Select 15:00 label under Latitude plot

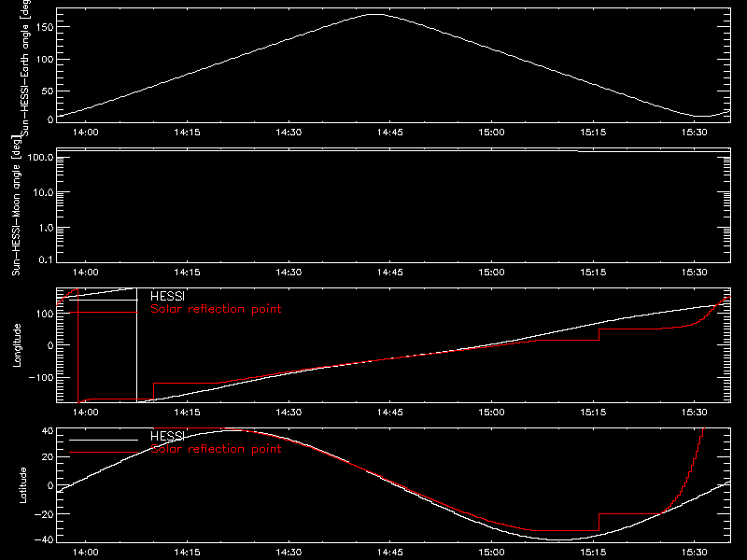pyautogui.click(x=492, y=553)
